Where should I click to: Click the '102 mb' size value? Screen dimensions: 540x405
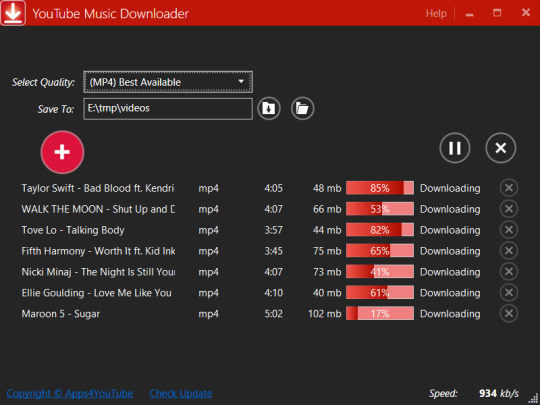click(x=325, y=314)
